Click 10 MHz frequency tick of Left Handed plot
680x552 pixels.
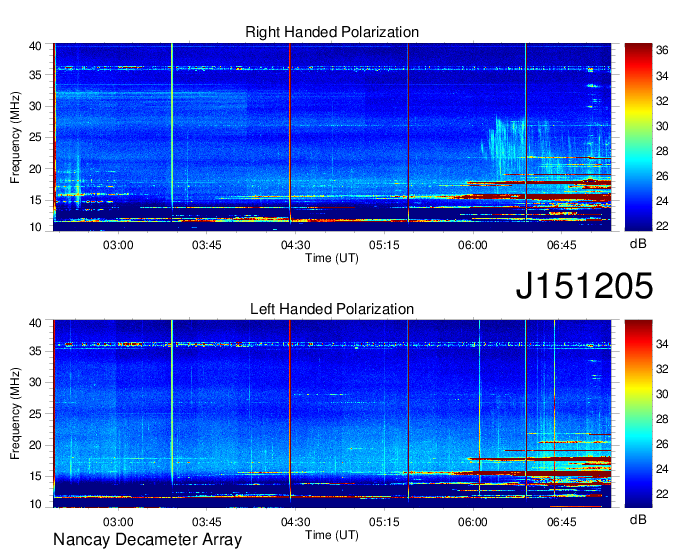click(x=35, y=504)
